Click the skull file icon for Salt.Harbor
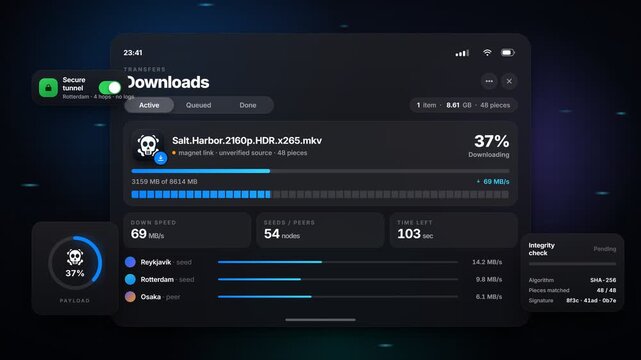Image resolution: width=641 pixels, height=360 pixels. [x=148, y=145]
